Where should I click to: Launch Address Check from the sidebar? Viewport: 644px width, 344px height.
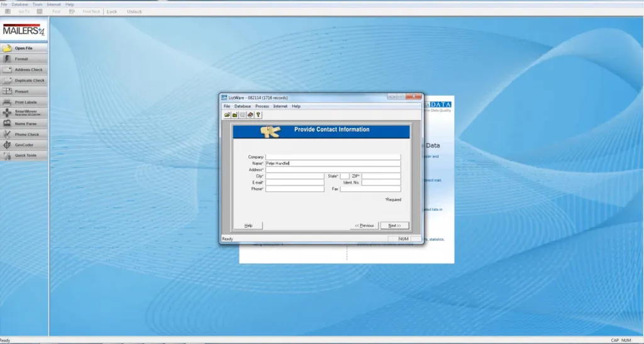24,70
